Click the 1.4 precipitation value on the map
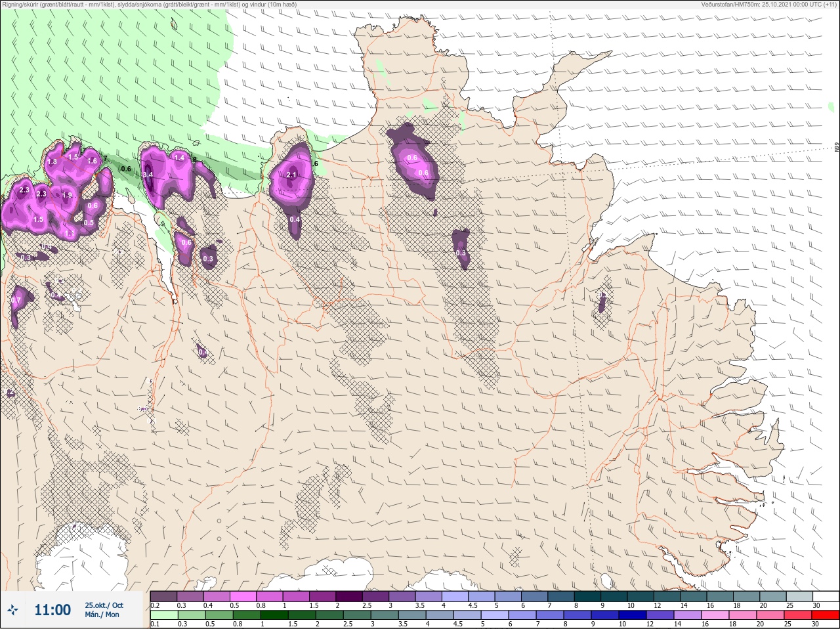 tap(179, 158)
